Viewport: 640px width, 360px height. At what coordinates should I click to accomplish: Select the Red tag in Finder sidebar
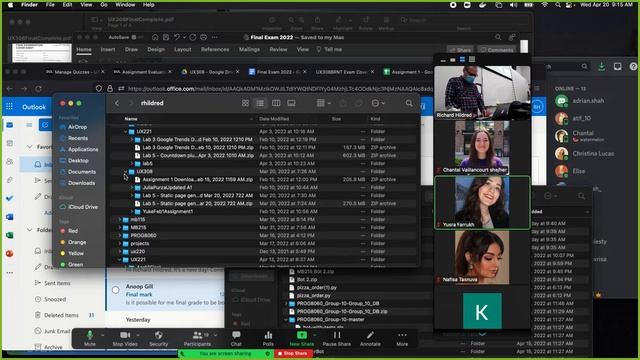pyautogui.click(x=69, y=231)
